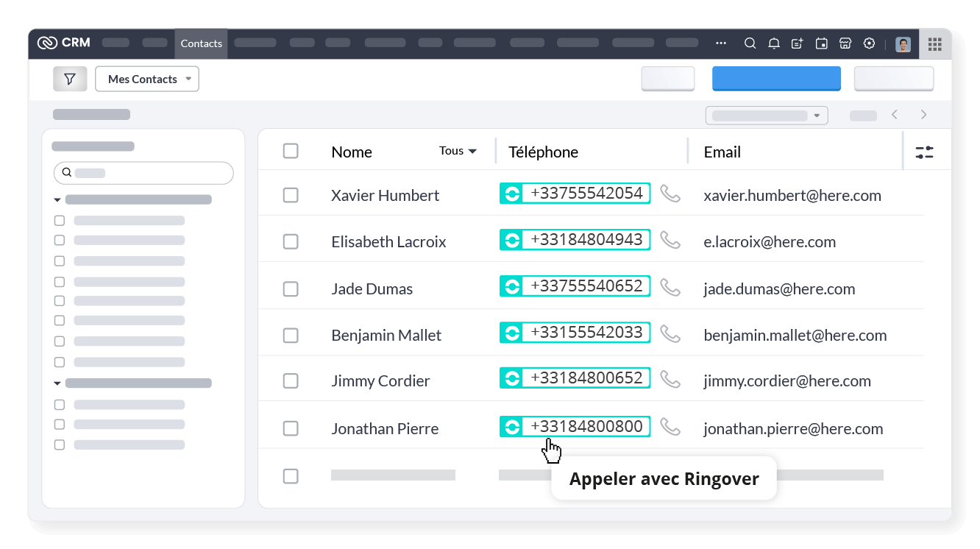980x549 pixels.
Task: Check the checkbox on Elisabeth Lacroix's row
Action: [291, 241]
